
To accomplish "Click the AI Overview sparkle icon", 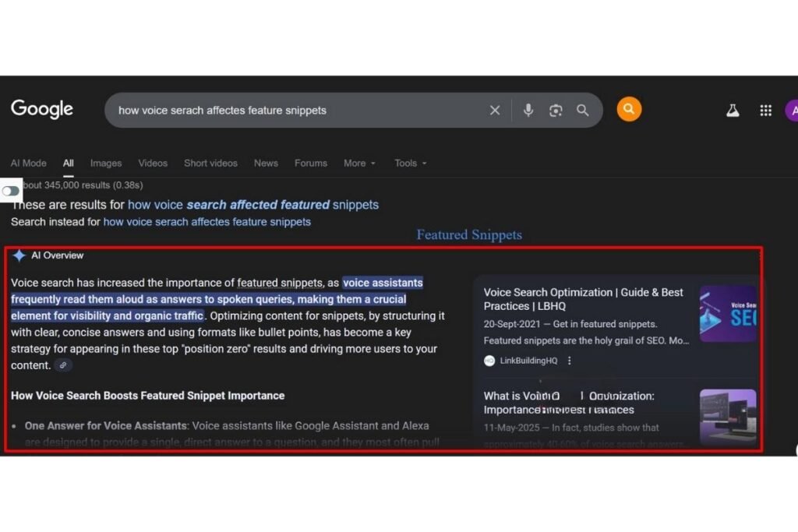I will [x=20, y=255].
